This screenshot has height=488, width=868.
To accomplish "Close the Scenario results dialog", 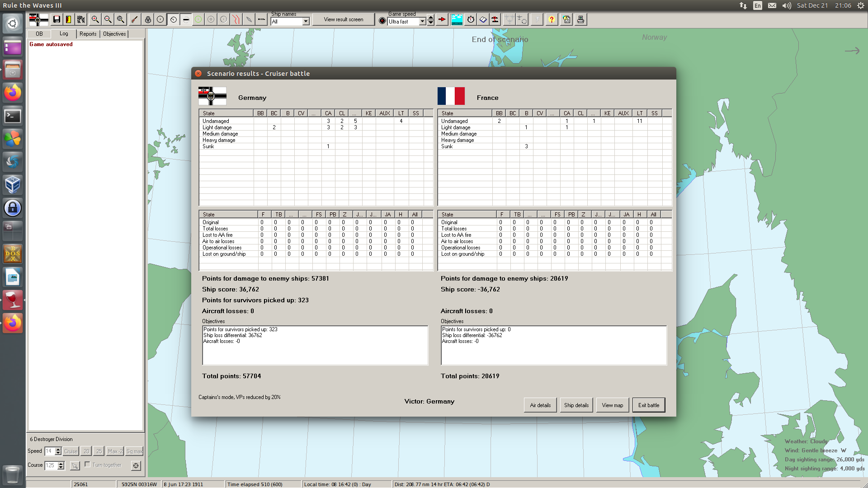I will [198, 73].
